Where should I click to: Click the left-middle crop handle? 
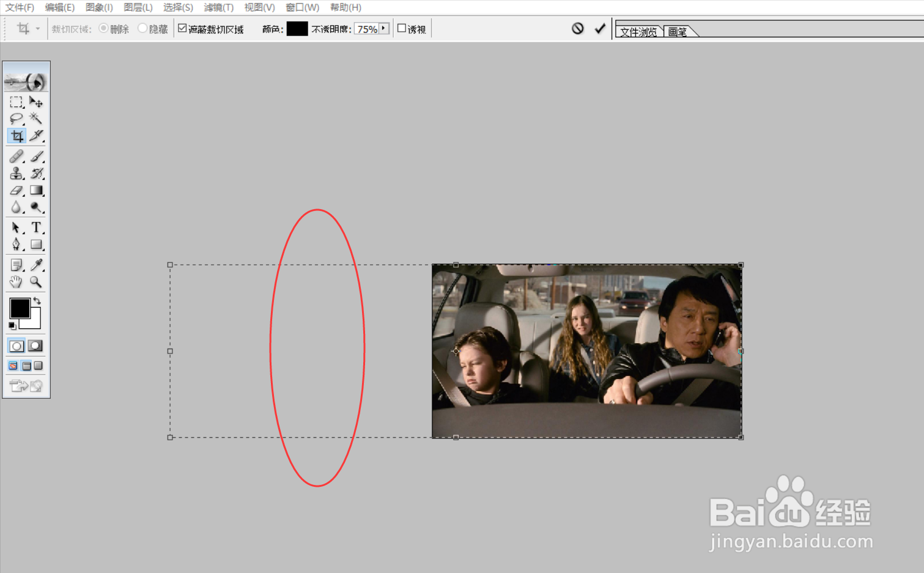(x=170, y=351)
